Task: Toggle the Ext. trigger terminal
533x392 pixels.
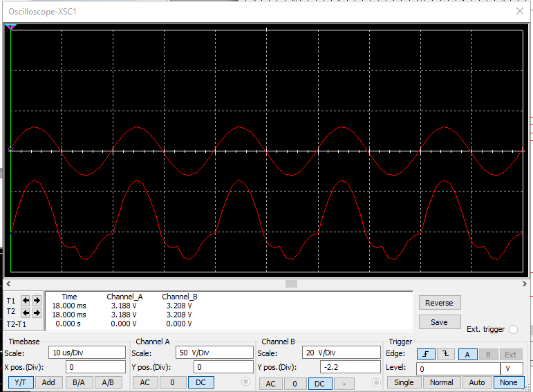Action: (513, 330)
